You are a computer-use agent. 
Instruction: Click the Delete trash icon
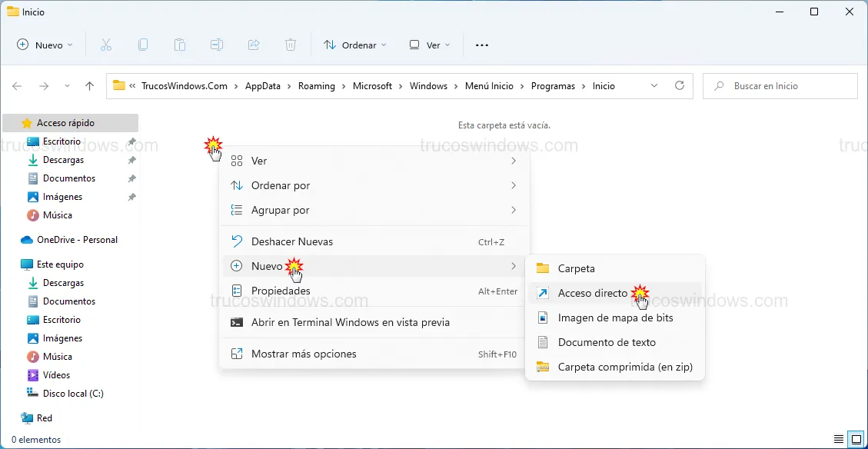tap(291, 45)
